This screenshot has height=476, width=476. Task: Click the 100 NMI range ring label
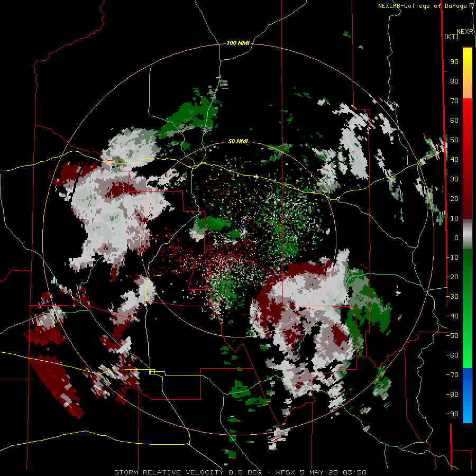(x=238, y=43)
